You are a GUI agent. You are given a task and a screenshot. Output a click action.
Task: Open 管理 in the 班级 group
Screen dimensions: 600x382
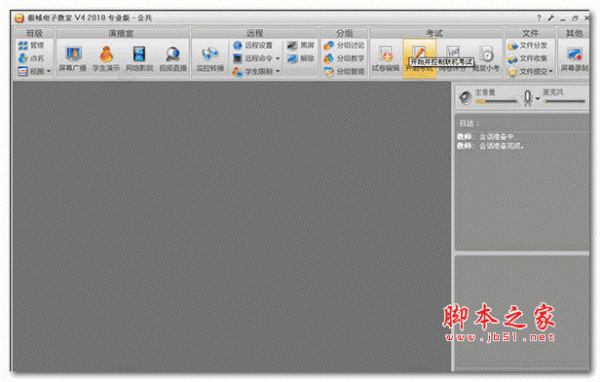(31, 45)
